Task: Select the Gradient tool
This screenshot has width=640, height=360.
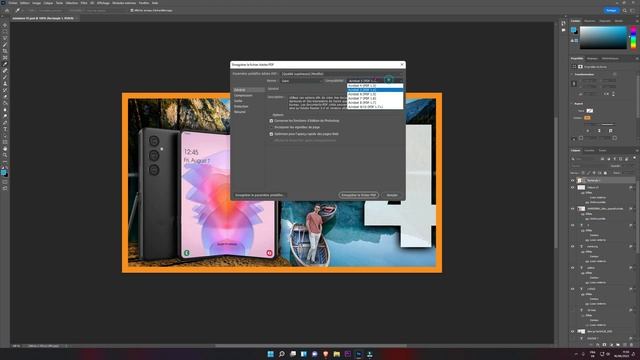Action: click(5, 103)
